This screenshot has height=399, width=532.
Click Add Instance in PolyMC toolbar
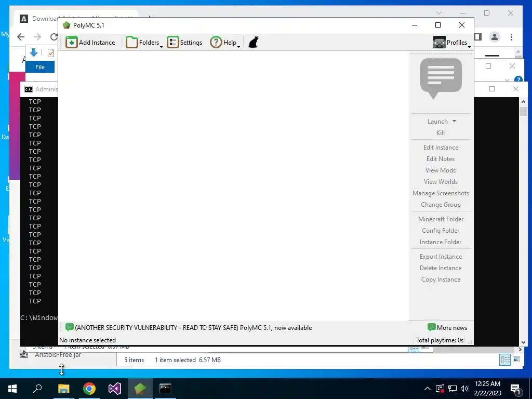90,43
